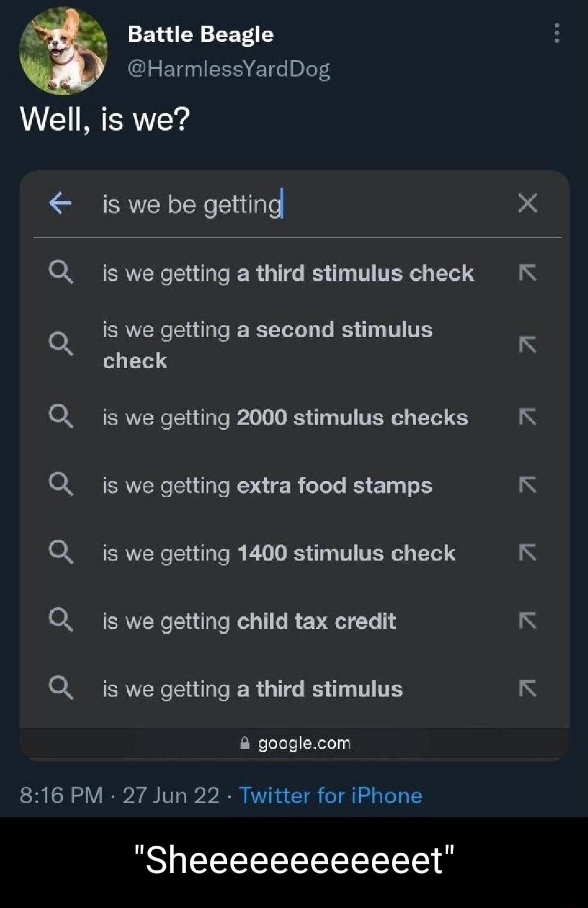Click the padlock icon next to google.com
Viewport: 588px width, 908px height.
pos(244,743)
